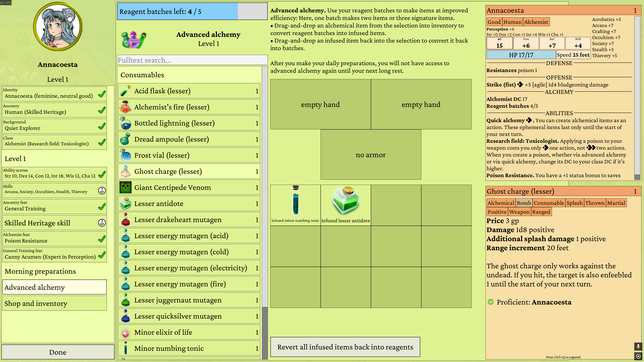Select the Minor elixir of life icon
The width and height of the screenshot is (644, 362).
125,332
